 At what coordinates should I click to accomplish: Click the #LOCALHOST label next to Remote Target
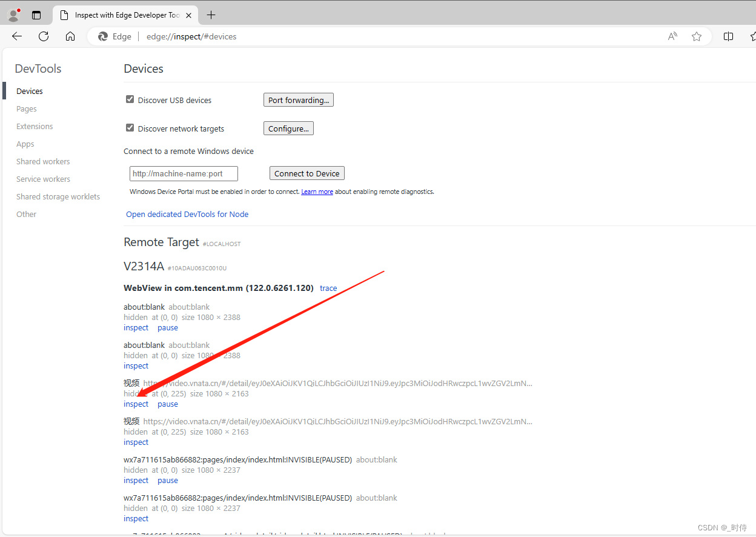(x=222, y=244)
